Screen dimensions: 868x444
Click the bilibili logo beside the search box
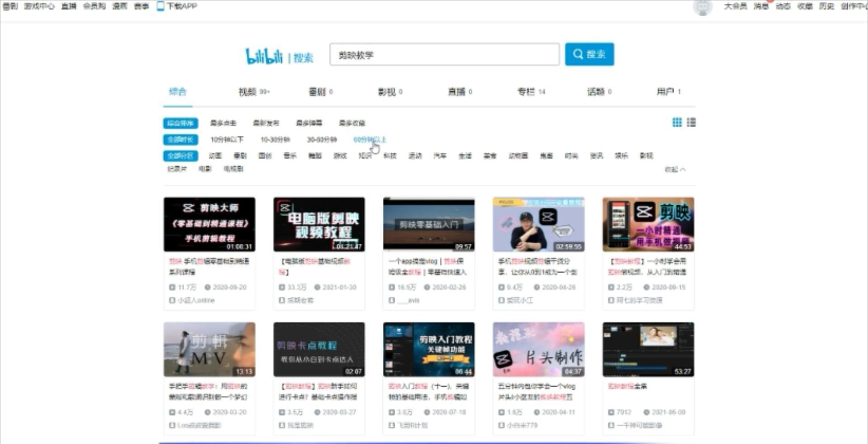point(264,56)
